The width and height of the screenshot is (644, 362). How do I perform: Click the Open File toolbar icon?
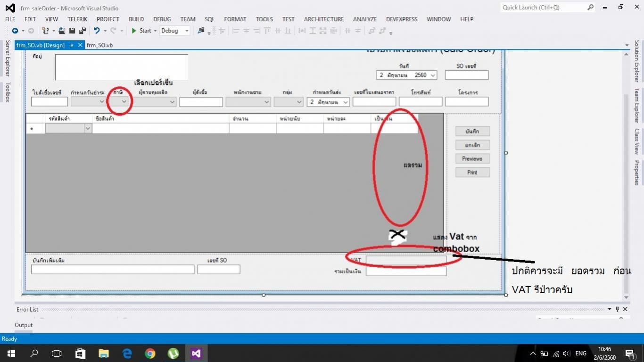coord(62,31)
